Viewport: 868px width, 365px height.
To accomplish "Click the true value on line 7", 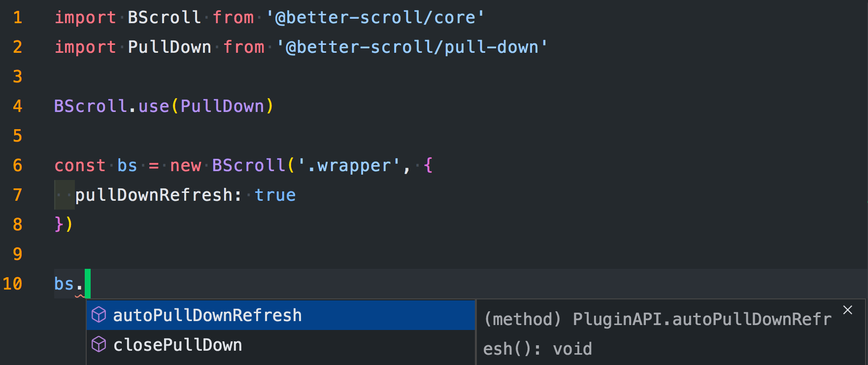I will [275, 195].
